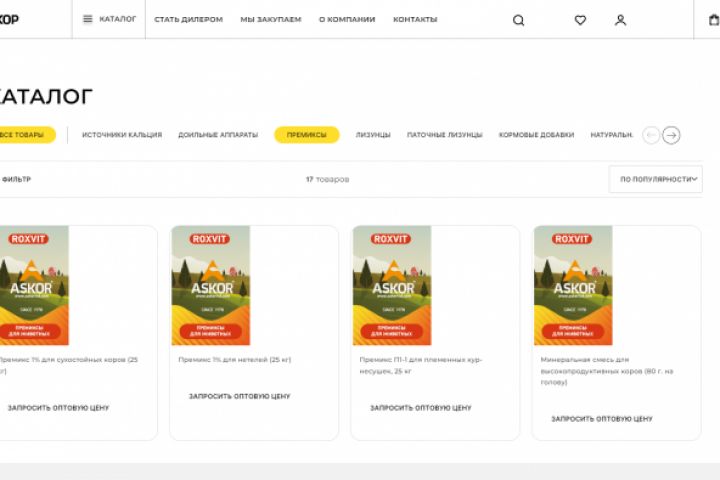Click the site logo
This screenshot has width=720, height=480.
(x=9, y=19)
